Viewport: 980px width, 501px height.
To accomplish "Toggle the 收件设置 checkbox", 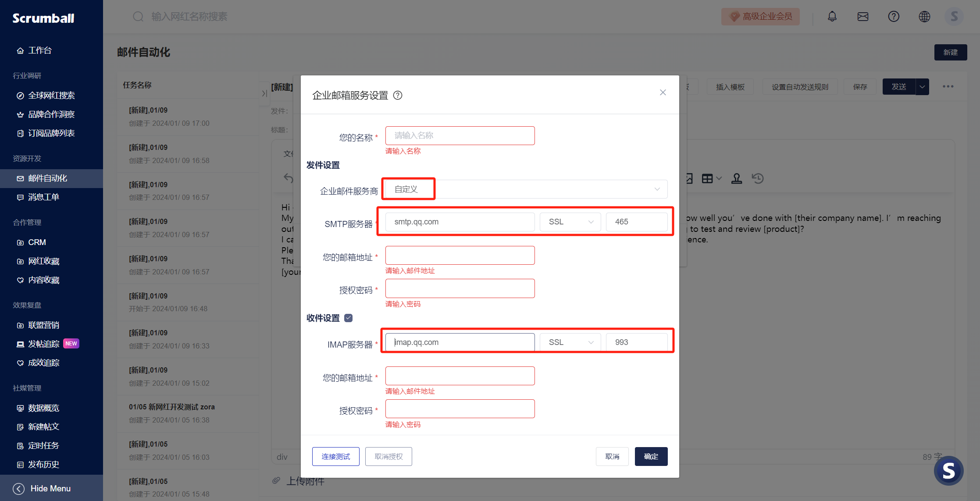I will coord(349,318).
